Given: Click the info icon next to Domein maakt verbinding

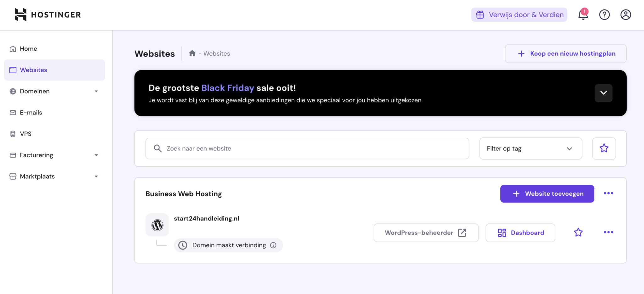Looking at the screenshot, I should point(273,245).
